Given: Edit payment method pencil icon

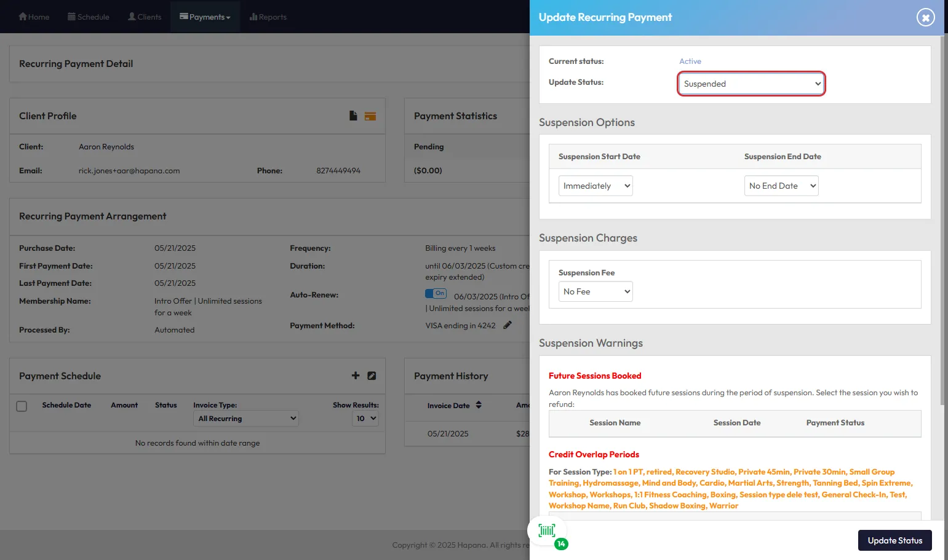Looking at the screenshot, I should [508, 325].
